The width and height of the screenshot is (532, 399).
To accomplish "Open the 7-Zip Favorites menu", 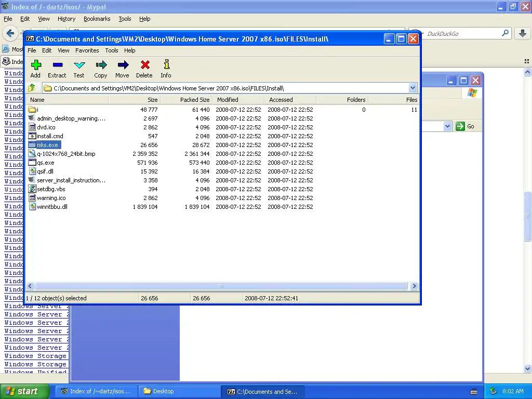I will (x=87, y=50).
